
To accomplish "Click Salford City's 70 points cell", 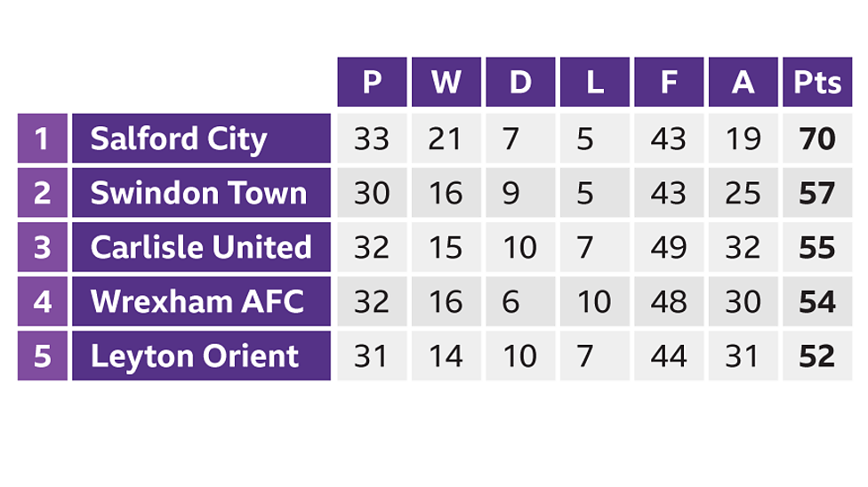I will point(816,139).
